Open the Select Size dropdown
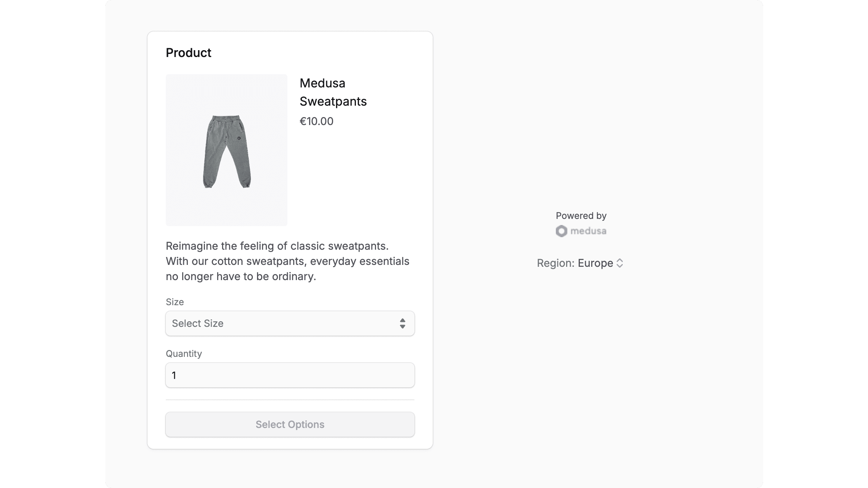868x488 pixels. click(290, 323)
